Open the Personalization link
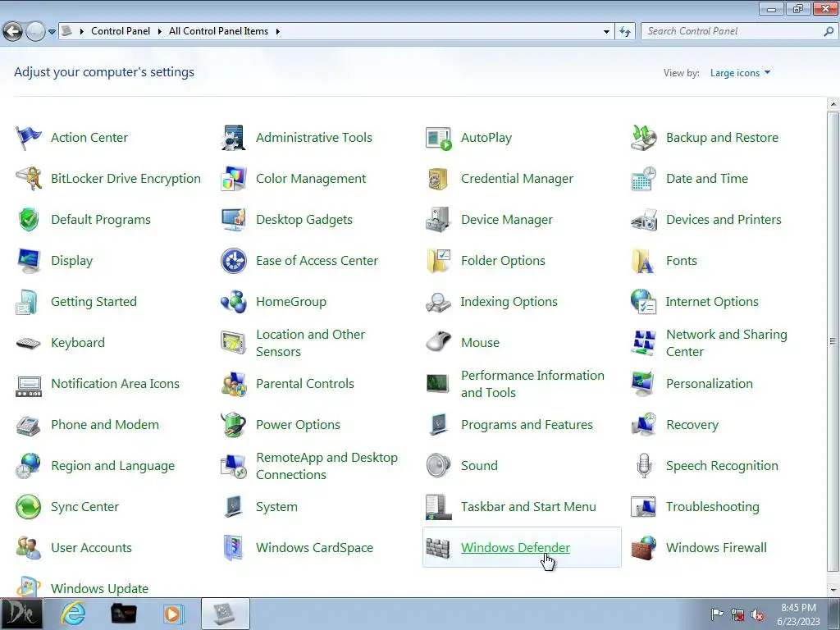Screen dimensions: 840x630 710,384
